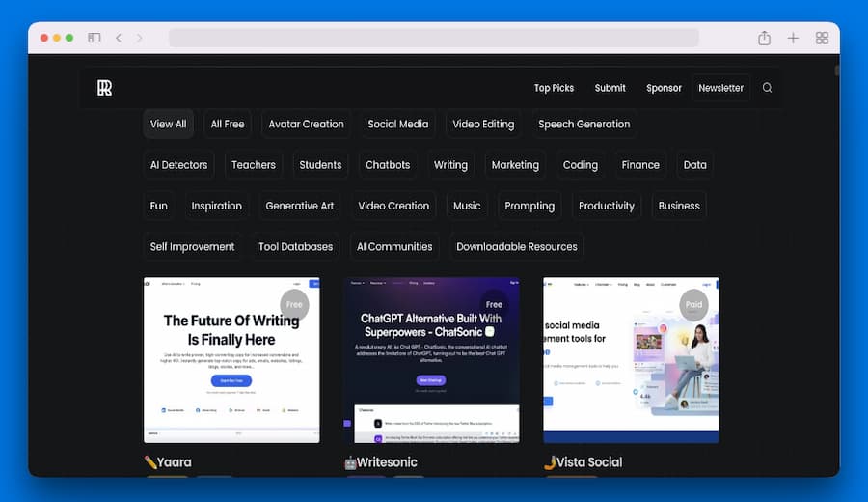Choose the Writing category
Viewport: 868px width, 502px height.
click(x=450, y=165)
